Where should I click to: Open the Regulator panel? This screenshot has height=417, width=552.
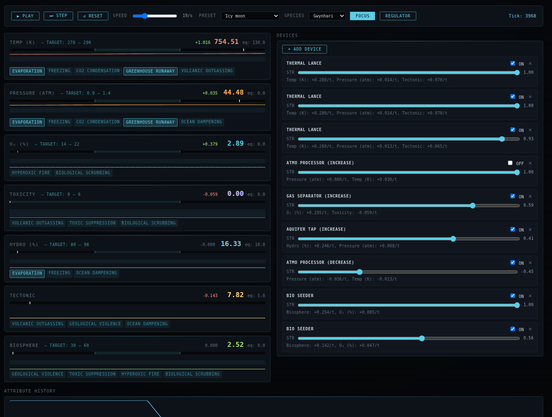click(x=398, y=16)
